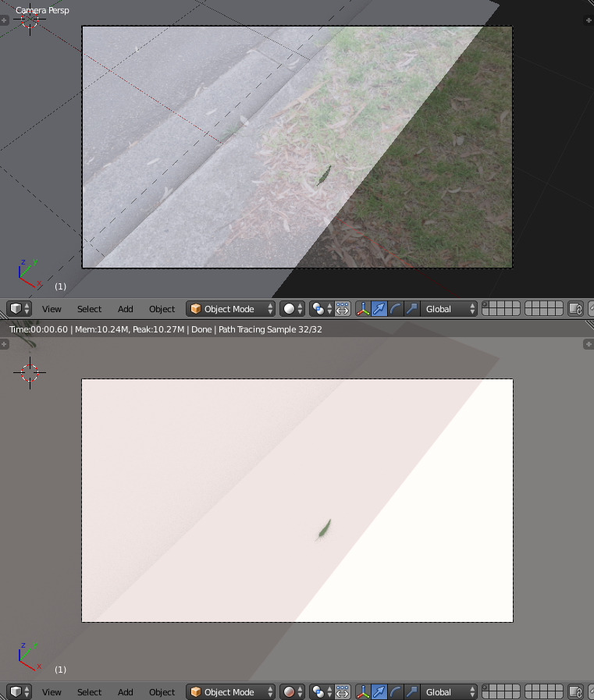Expand left tool shelf plus in lower viewport

4,344
